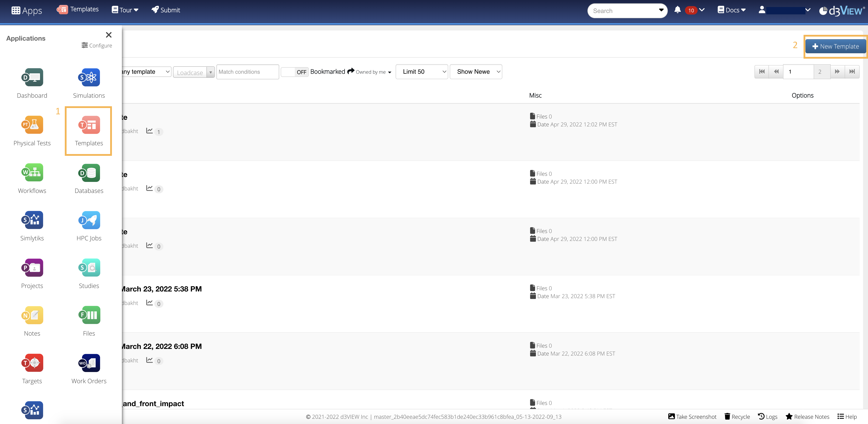Open Help in the footer

(847, 417)
